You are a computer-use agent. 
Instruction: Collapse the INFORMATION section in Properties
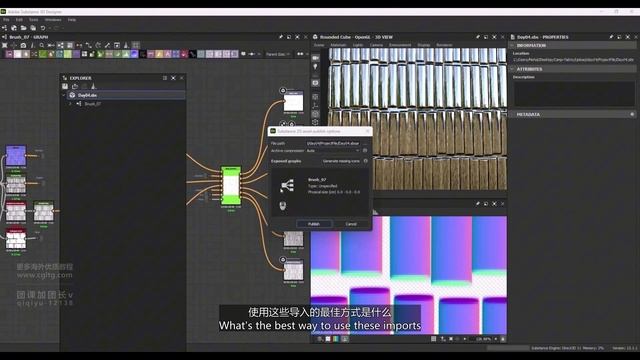point(512,45)
